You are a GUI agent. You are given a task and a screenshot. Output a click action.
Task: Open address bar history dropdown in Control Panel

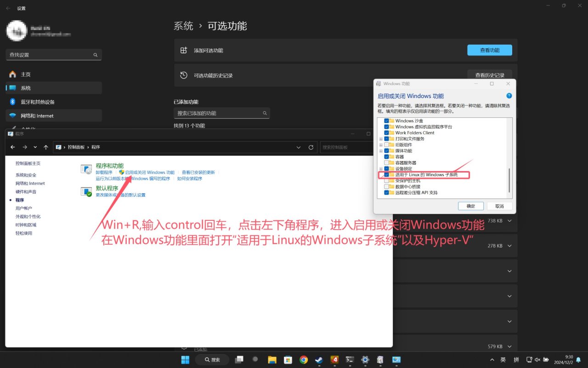[299, 147]
